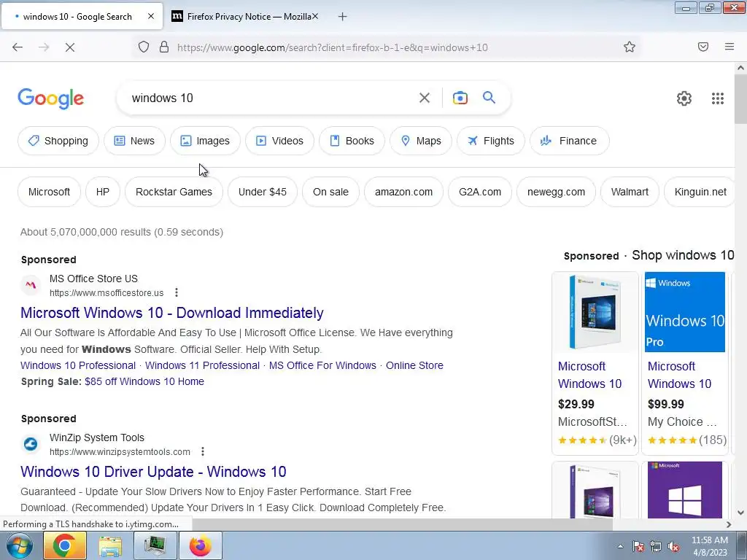Open the muted volume tray icon
747x560 pixels.
point(673,547)
